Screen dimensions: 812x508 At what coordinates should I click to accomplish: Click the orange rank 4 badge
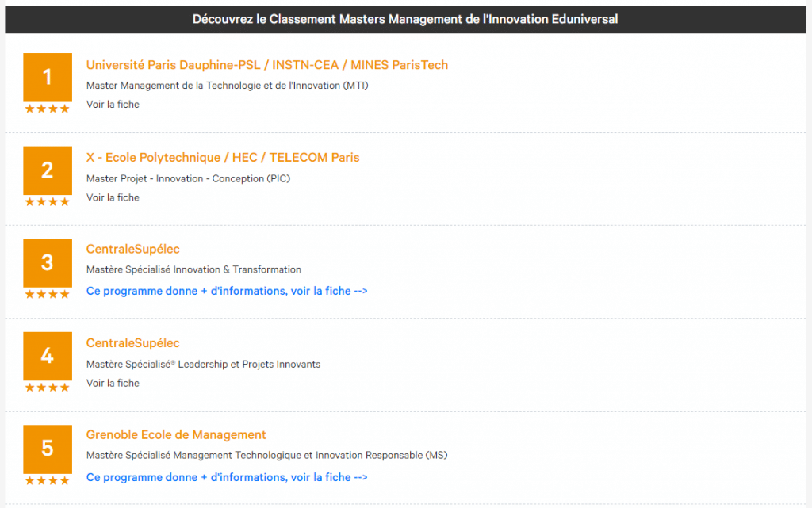click(47, 355)
